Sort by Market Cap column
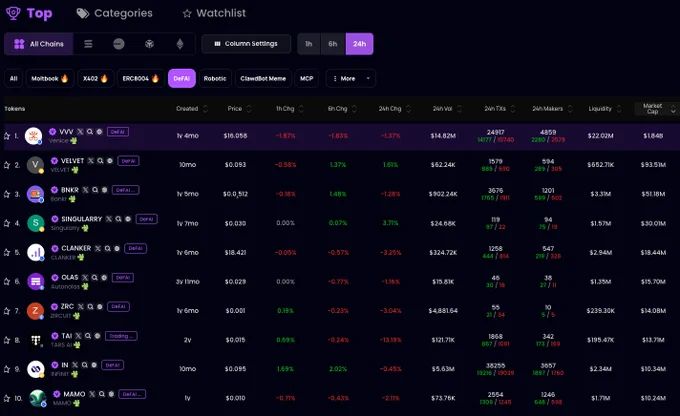The image size is (680, 416). pos(656,109)
